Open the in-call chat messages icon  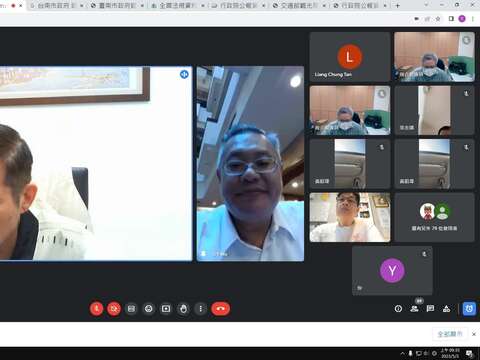point(430,309)
